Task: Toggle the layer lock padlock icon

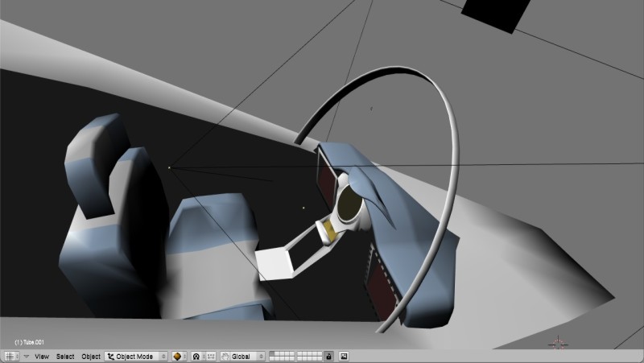Action: (328, 356)
